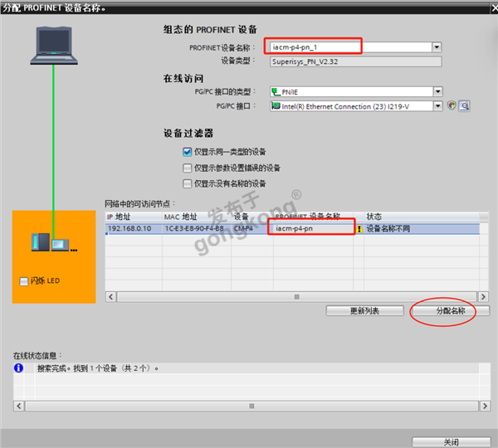The height and width of the screenshot is (448, 498).
Task: Click the blue info icon in online status
Action: pos(18,368)
